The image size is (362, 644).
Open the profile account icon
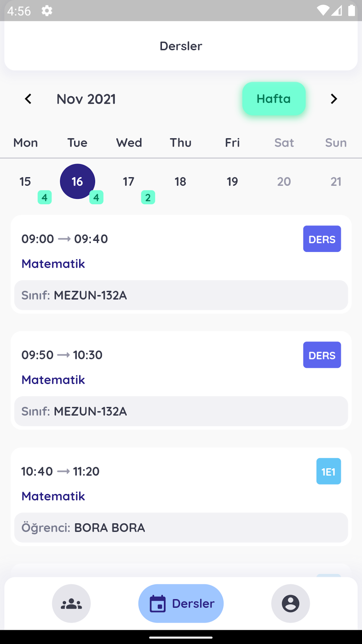point(290,604)
